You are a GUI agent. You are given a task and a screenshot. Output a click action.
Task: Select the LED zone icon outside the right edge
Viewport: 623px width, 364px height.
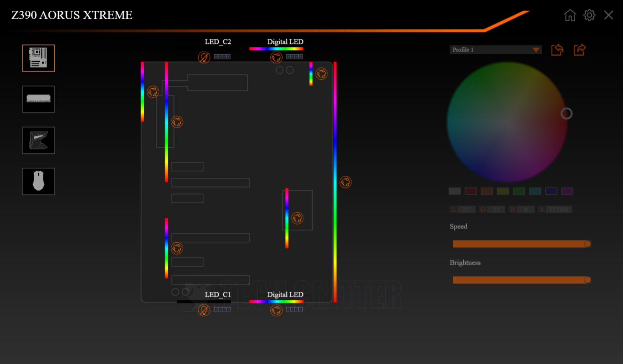[x=346, y=182]
